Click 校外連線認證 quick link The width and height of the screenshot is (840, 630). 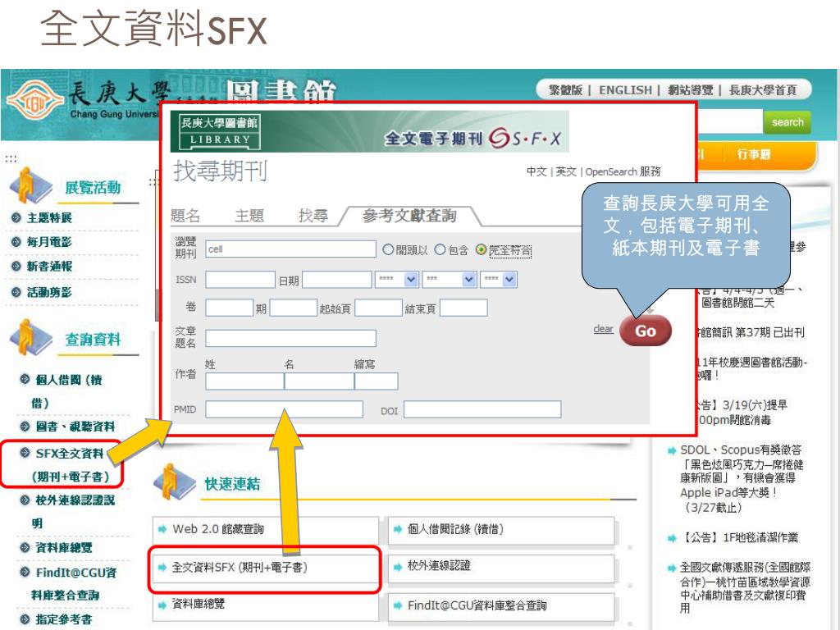[501, 568]
